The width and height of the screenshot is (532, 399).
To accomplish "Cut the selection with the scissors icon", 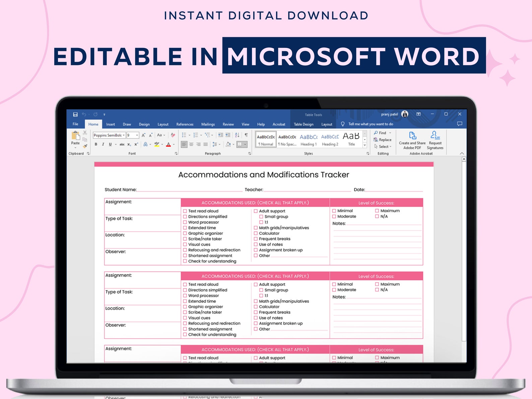I will (x=85, y=133).
